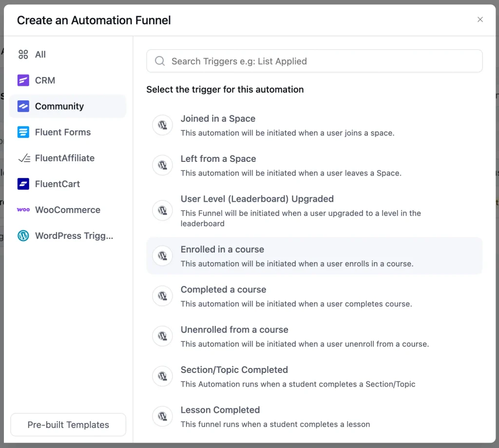Open Pre-built Templates

[x=68, y=425]
